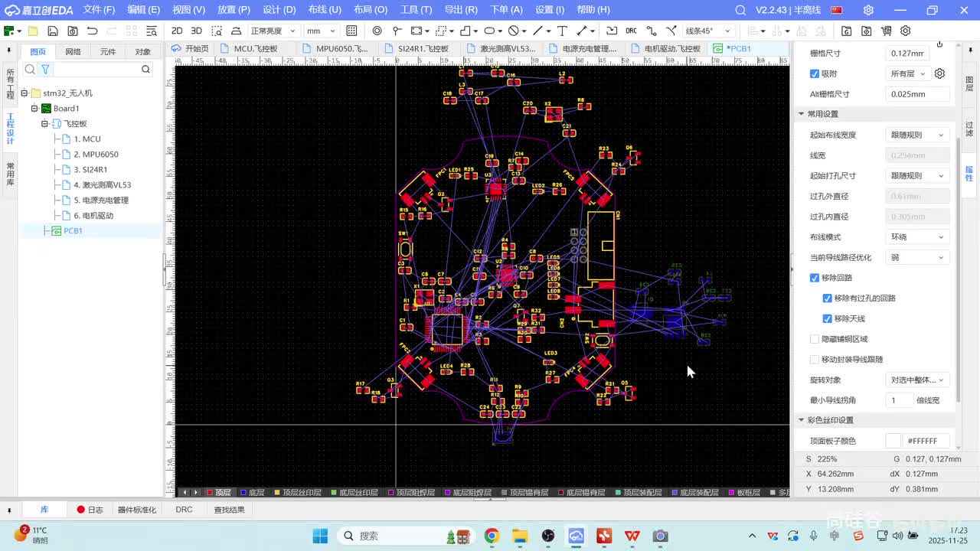The width and height of the screenshot is (980, 551).
Task: Enable the 移动封装导线跟随 checkbox
Action: [815, 359]
